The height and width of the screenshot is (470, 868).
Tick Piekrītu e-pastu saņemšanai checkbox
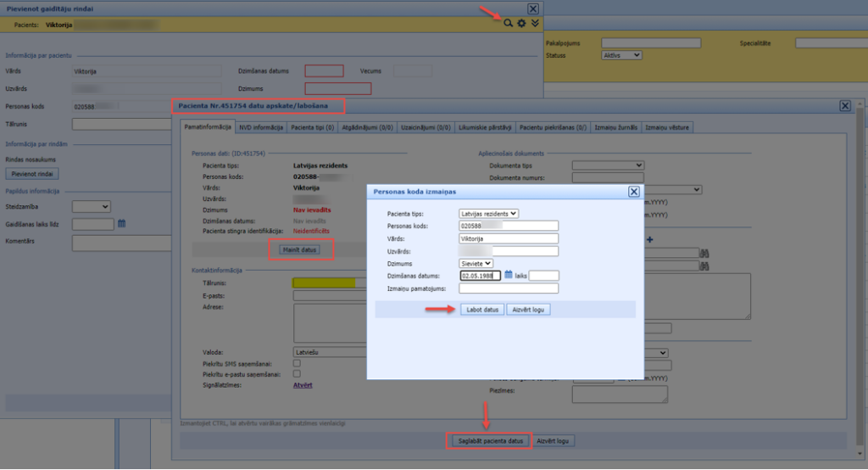click(x=297, y=373)
